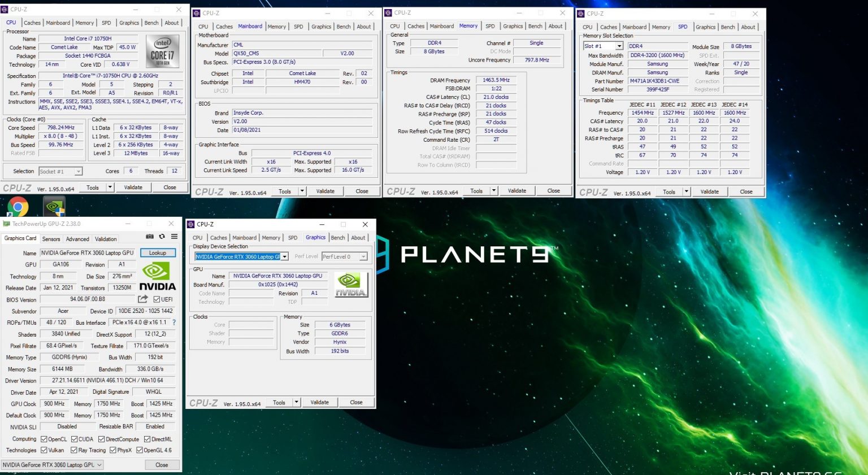
Task: Refresh GPU readings using the refresh icon
Action: click(162, 237)
